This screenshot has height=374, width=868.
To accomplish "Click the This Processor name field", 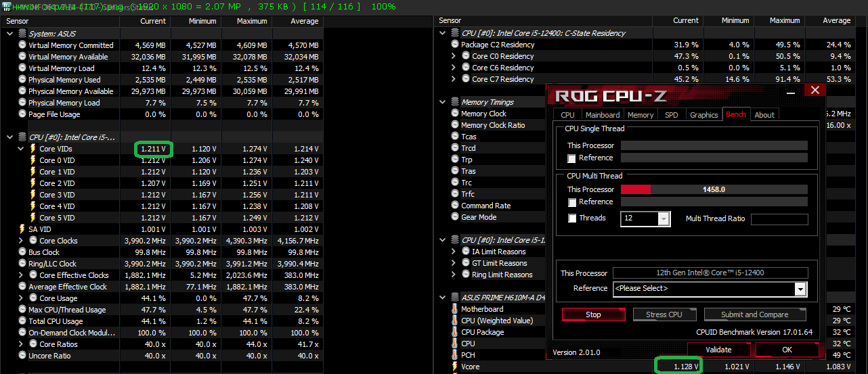I will pyautogui.click(x=710, y=273).
